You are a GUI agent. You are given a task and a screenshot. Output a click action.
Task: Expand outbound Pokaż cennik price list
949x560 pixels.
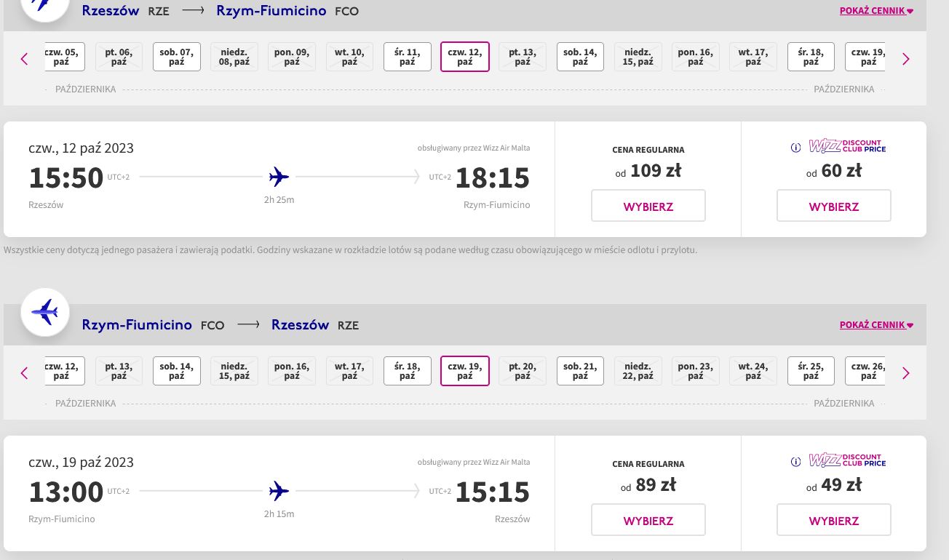(876, 11)
